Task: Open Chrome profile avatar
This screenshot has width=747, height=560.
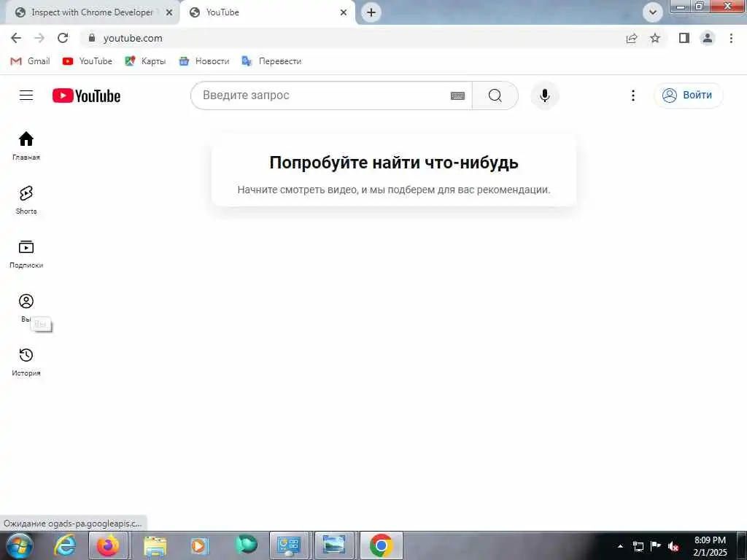Action: coord(708,38)
